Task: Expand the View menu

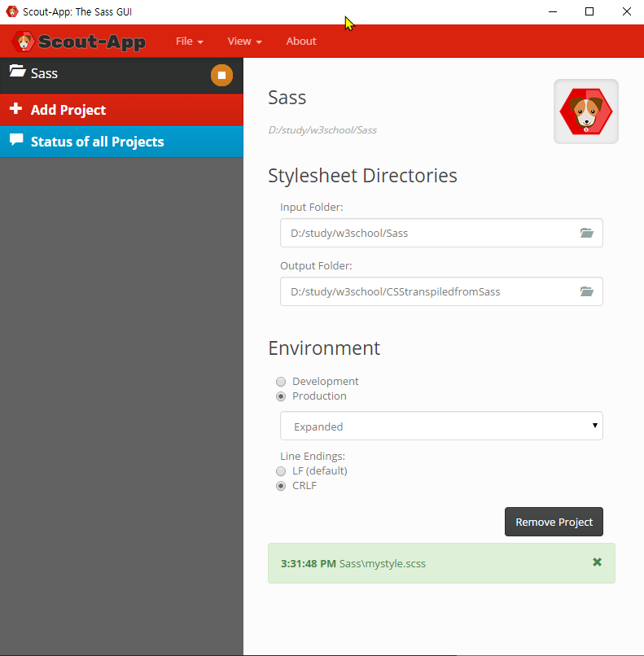Action: pos(244,42)
